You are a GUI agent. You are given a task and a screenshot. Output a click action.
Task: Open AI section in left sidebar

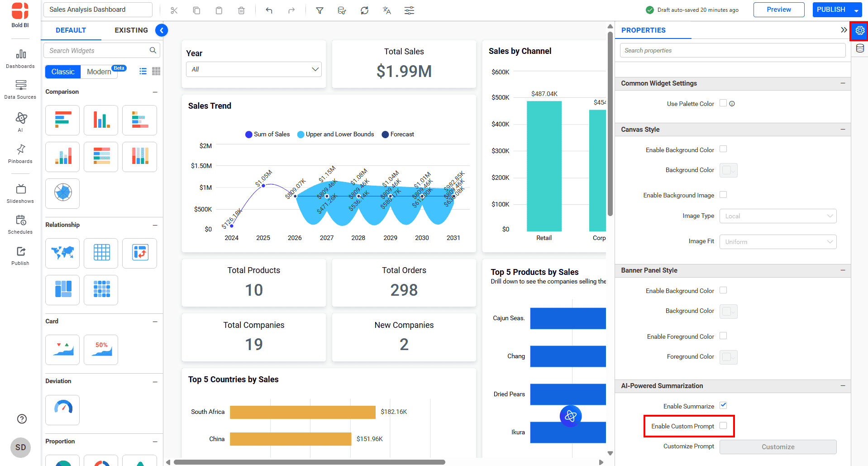(20, 122)
